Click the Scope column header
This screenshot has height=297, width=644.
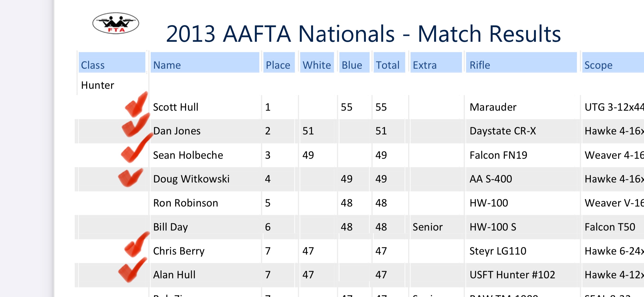613,62
